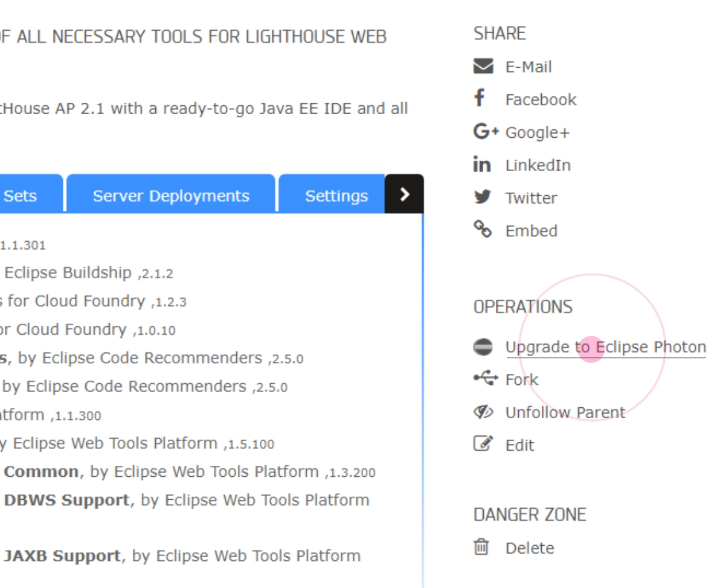Viewport: 723px width, 588px height.
Task: Expand hidden tabs with the right arrow
Action: [405, 195]
